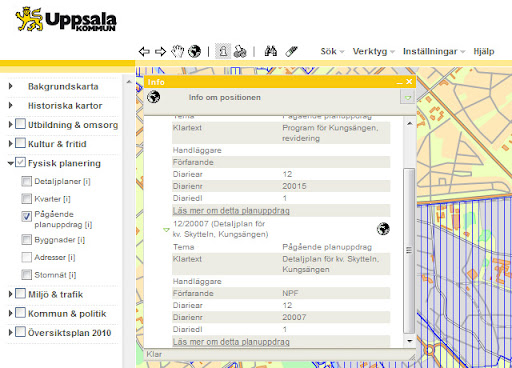The width and height of the screenshot is (512, 368).
Task: Enable Byggnader layer checkbox
Action: pos(26,239)
